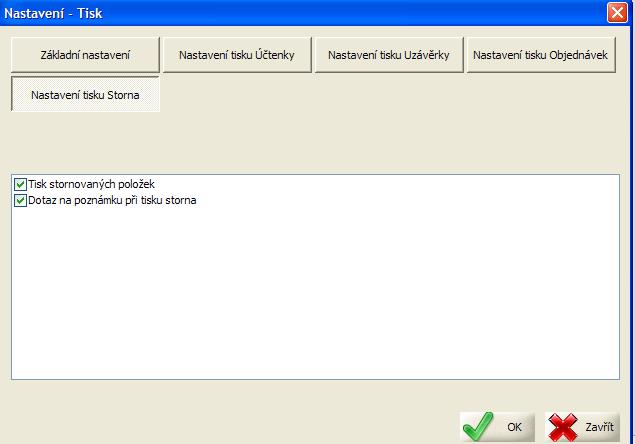
Task: Click the 'Tisk stornovaných položek' label text
Action: [91, 185]
